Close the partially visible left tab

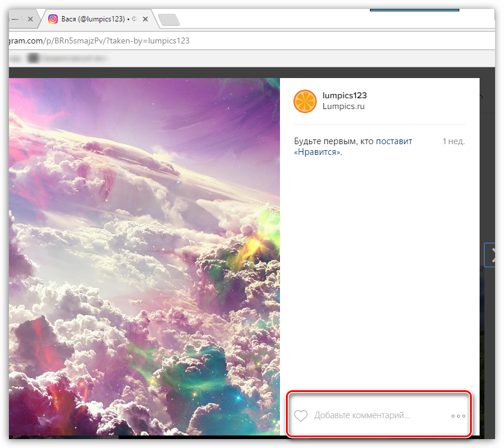(x=30, y=19)
